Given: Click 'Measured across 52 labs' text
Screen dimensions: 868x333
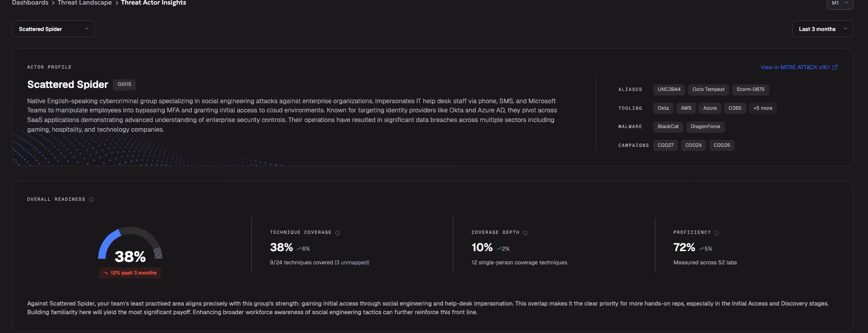Looking at the screenshot, I should [705, 263].
